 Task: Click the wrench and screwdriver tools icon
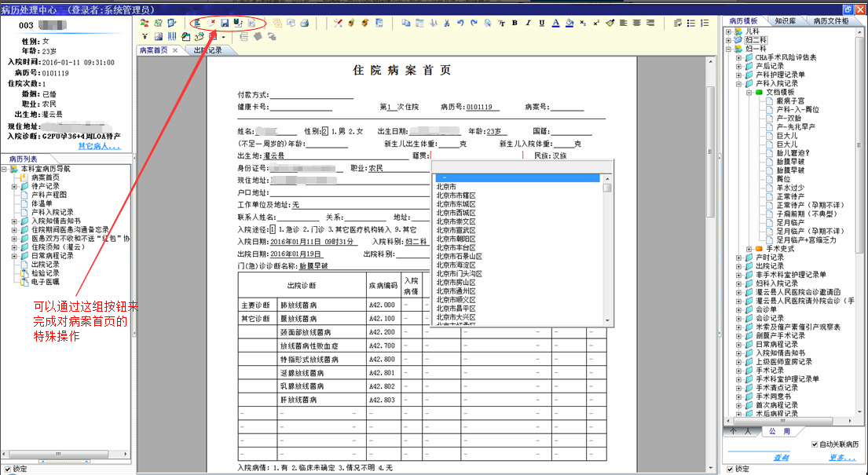339,23
